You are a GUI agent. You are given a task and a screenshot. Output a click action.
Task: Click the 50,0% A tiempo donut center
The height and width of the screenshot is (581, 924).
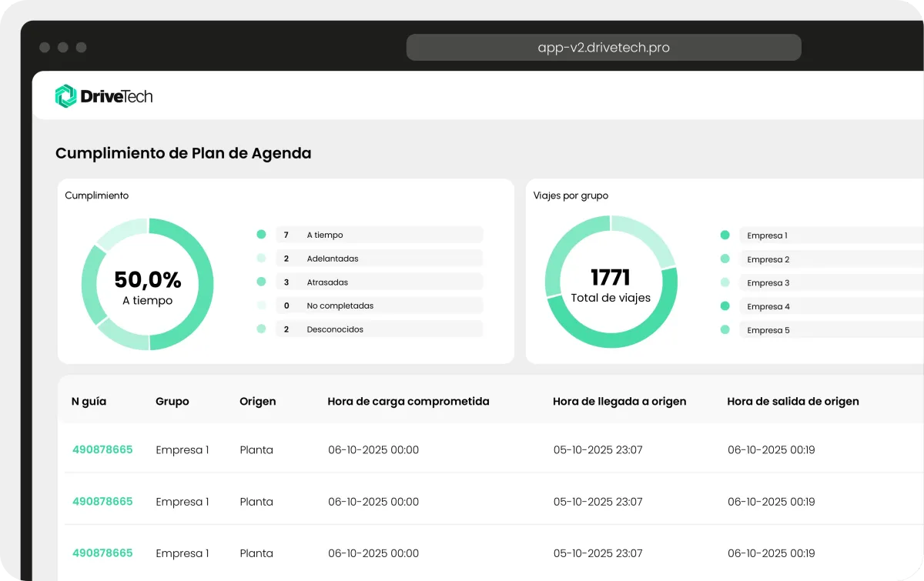[x=148, y=286]
